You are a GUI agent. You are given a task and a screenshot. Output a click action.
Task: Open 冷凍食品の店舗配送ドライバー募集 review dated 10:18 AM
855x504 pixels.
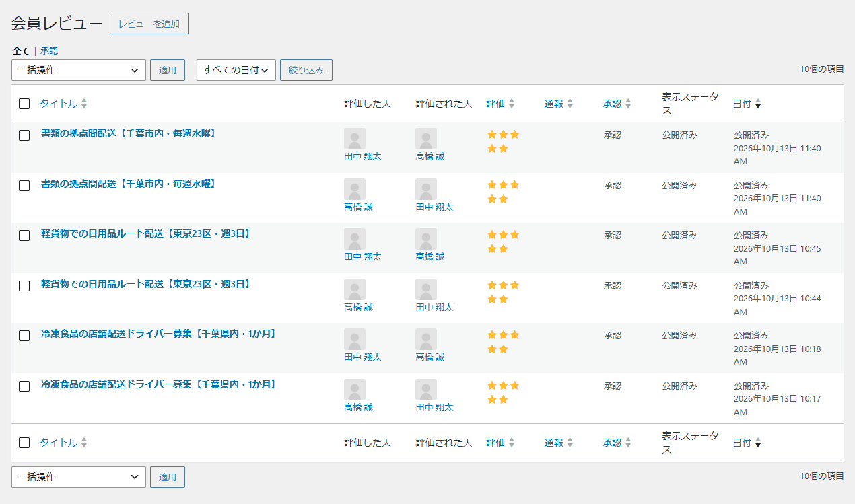(x=159, y=334)
